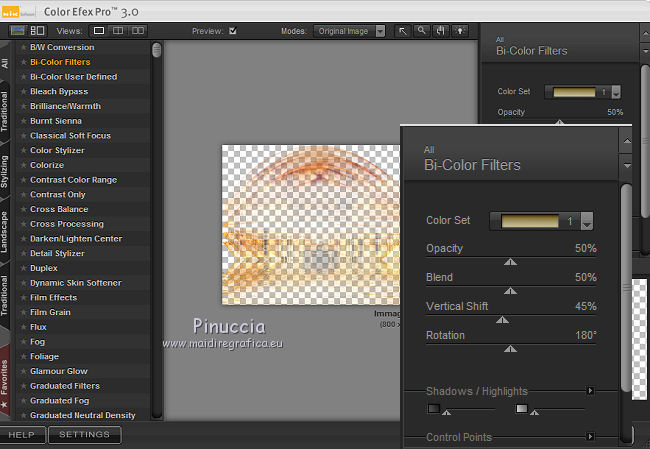This screenshot has height=449, width=650.
Task: Select the Bi-Color User Defined filter
Action: [73, 77]
